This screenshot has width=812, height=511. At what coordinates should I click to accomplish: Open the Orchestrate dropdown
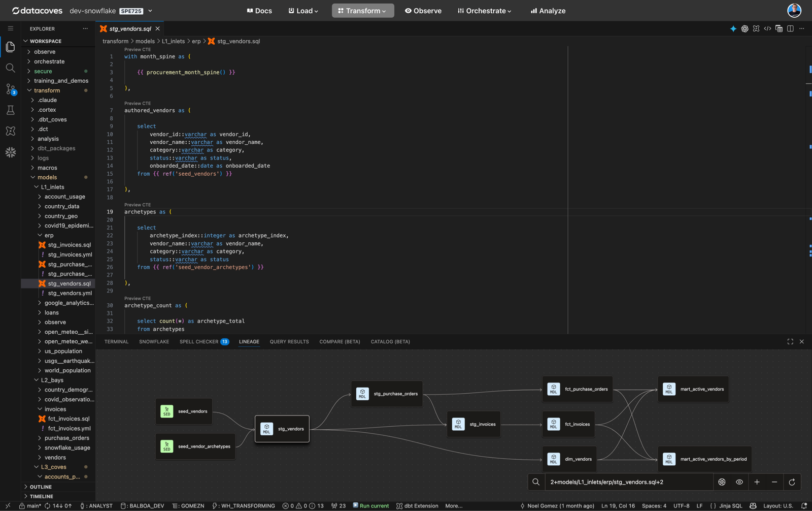(485, 11)
